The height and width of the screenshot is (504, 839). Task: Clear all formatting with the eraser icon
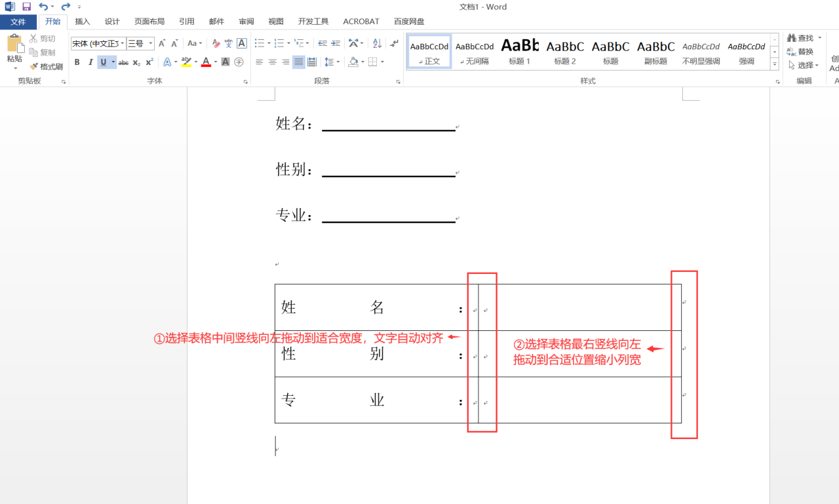tap(216, 43)
